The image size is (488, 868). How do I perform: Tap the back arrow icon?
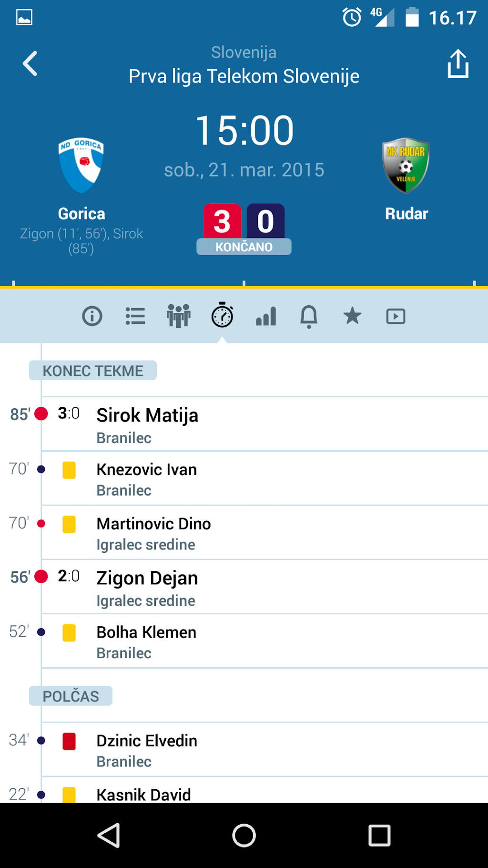(x=30, y=64)
